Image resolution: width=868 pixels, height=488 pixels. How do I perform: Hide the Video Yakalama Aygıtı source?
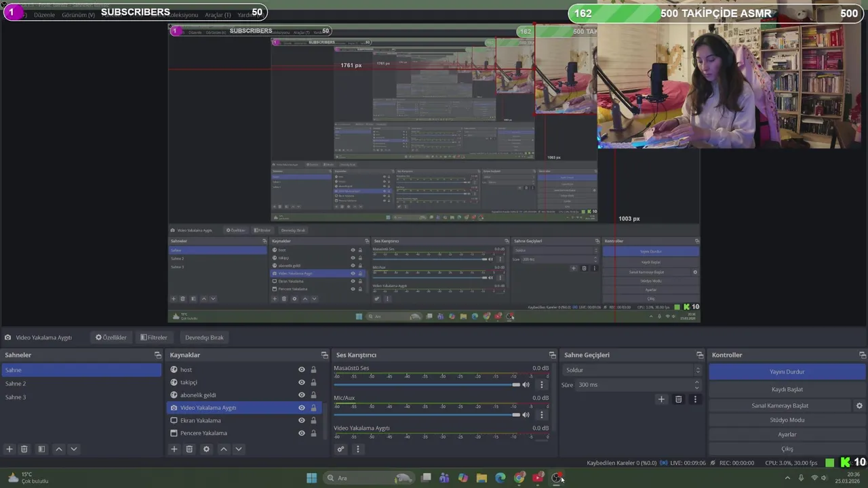(302, 408)
